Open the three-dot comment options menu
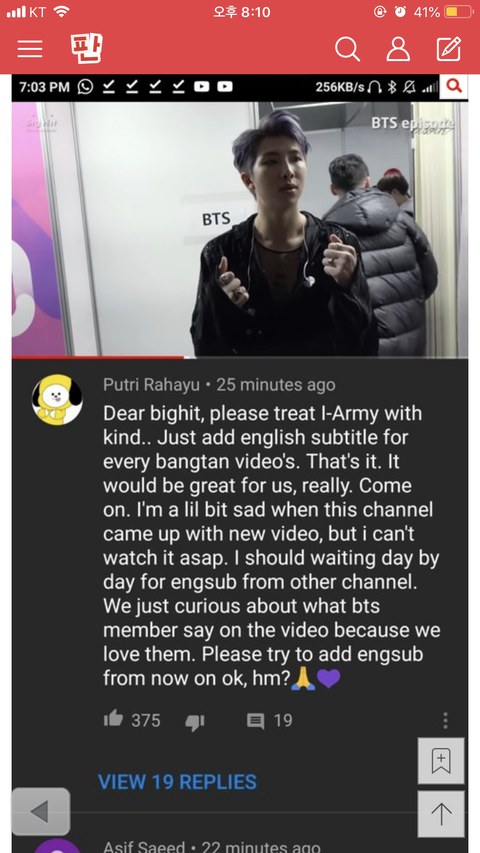Image resolution: width=480 pixels, height=853 pixels. (445, 720)
